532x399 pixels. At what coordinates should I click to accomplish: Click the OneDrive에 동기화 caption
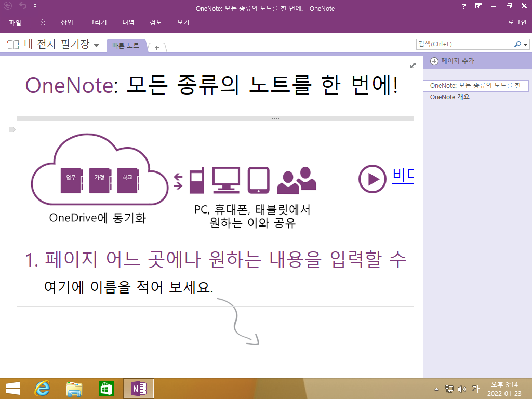[x=97, y=218]
